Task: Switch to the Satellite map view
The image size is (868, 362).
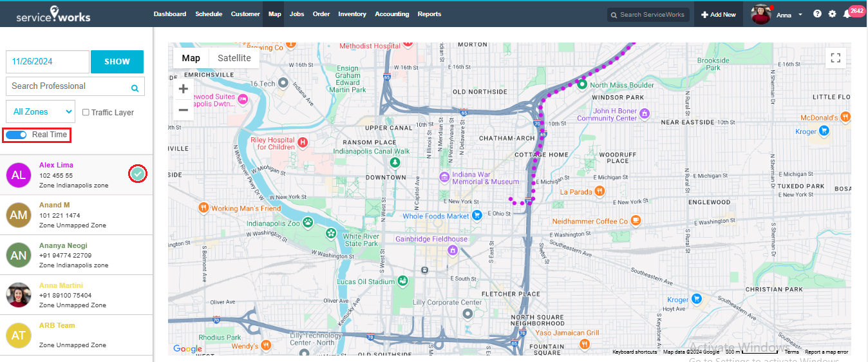Action: pos(234,58)
